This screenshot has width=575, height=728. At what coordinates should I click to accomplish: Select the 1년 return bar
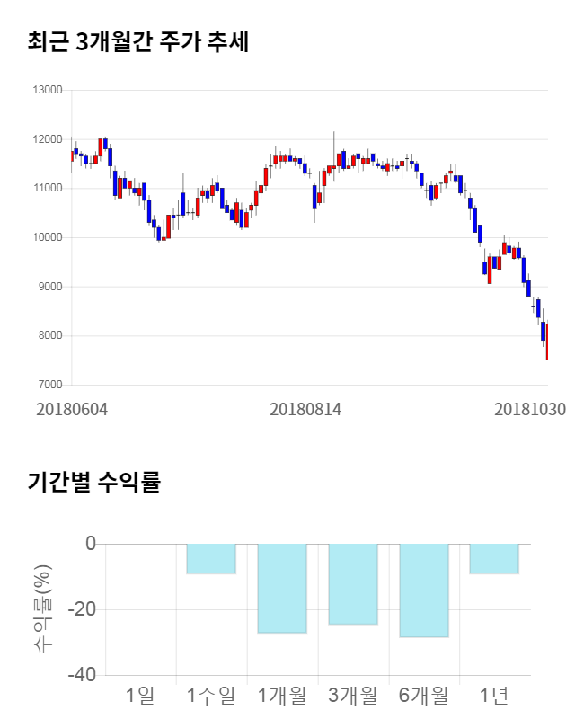(494, 558)
